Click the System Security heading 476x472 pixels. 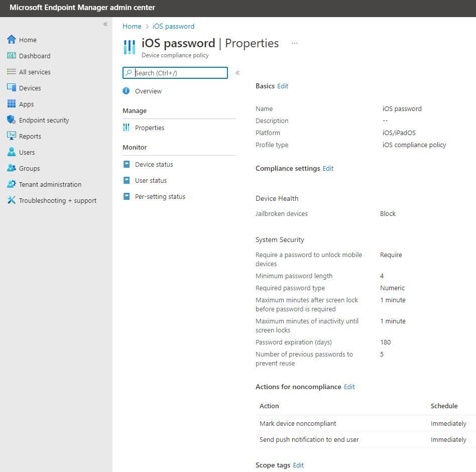280,240
